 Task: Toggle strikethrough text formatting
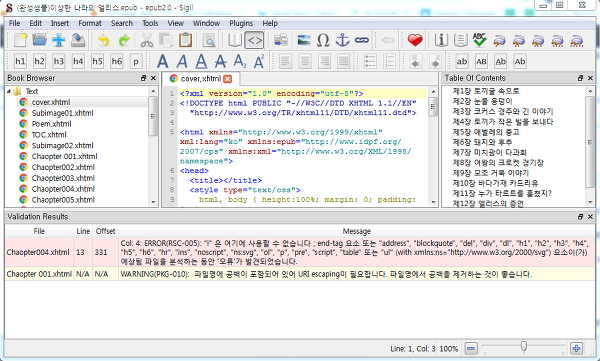(x=220, y=61)
